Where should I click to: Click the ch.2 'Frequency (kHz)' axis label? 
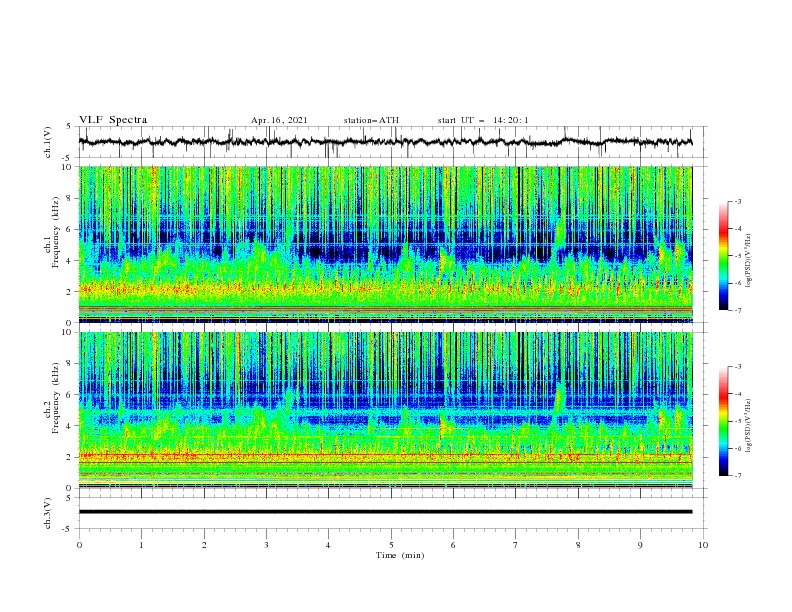[55, 398]
